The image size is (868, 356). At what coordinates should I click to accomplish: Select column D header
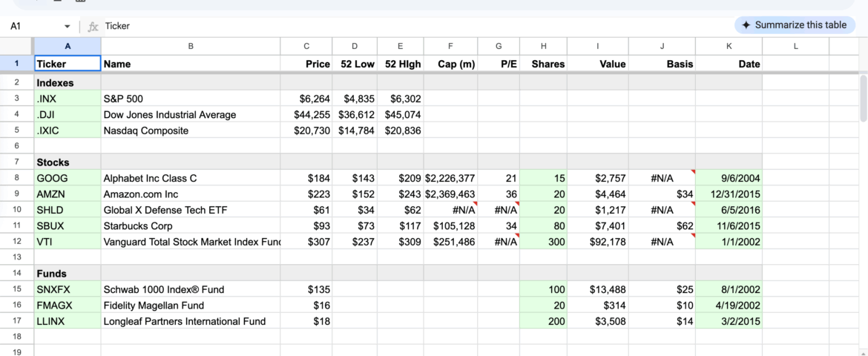pos(355,47)
